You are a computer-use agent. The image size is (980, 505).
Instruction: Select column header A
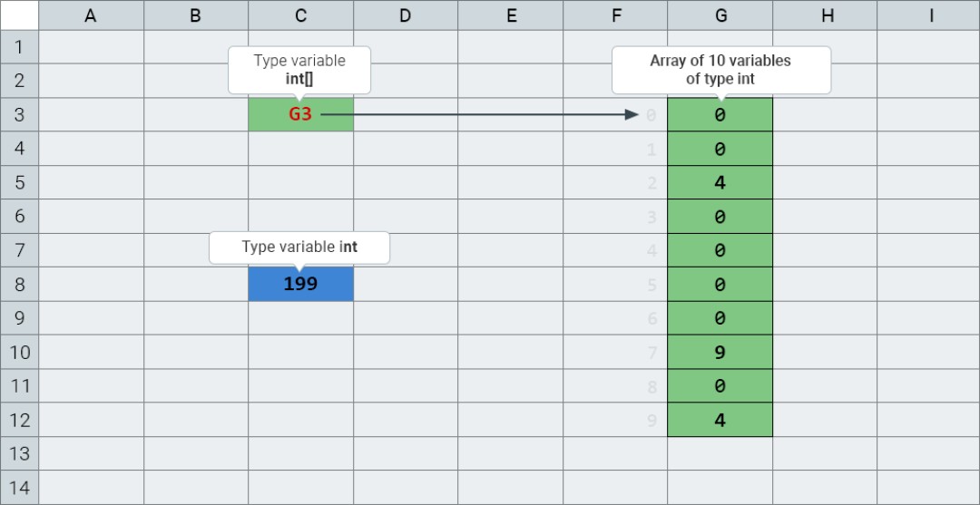pos(91,15)
